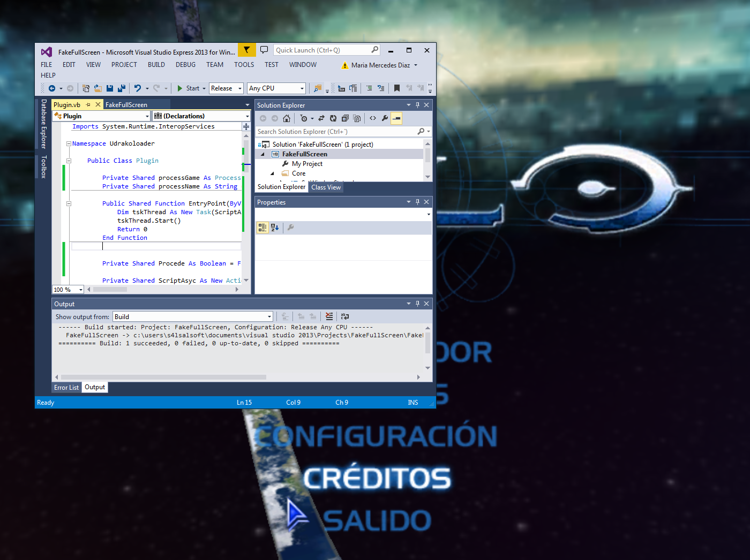This screenshot has height=560, width=750.
Task: Click the Pending Changes Filter icon
Action: 304,118
